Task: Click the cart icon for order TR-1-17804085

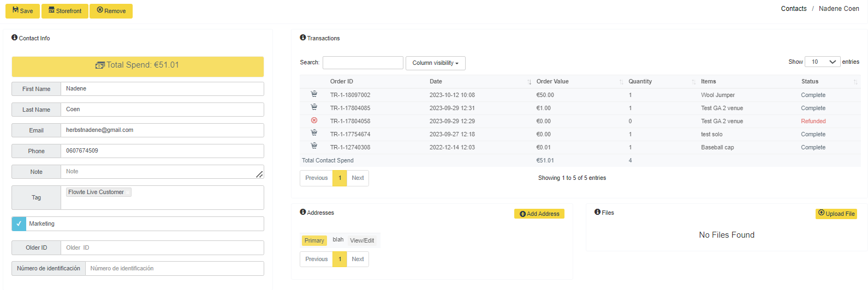Action: pos(314,107)
